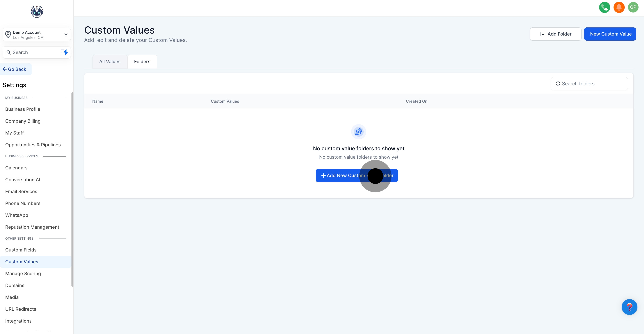Image resolution: width=644 pixels, height=334 pixels.
Task: Click the green phone dialer icon
Action: 604,7
